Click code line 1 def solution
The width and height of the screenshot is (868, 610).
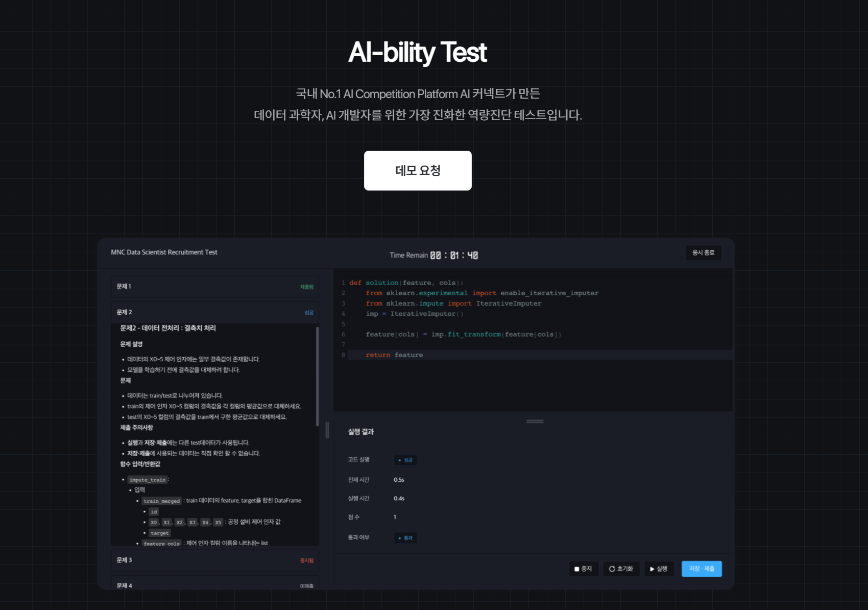(x=406, y=283)
